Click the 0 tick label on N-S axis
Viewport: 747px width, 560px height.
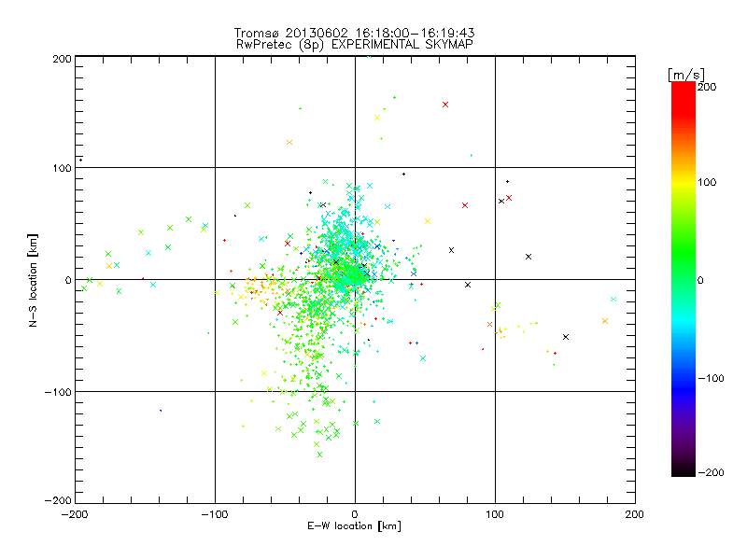[68, 280]
